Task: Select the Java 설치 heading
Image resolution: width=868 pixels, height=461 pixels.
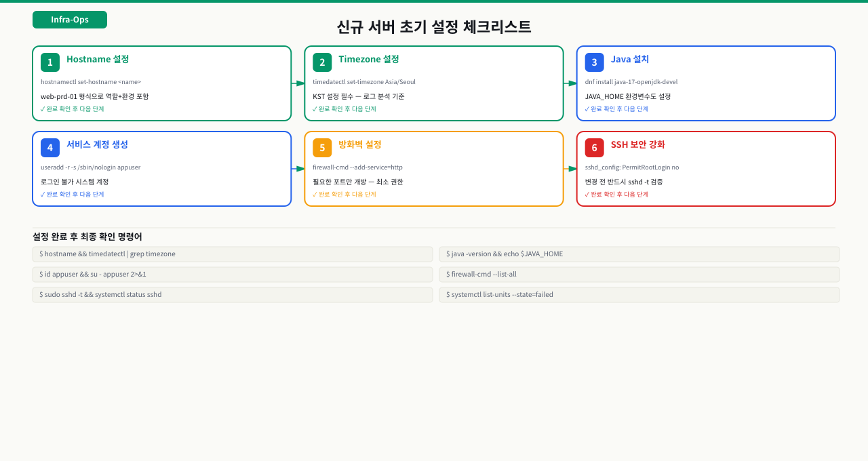Action: tap(630, 59)
